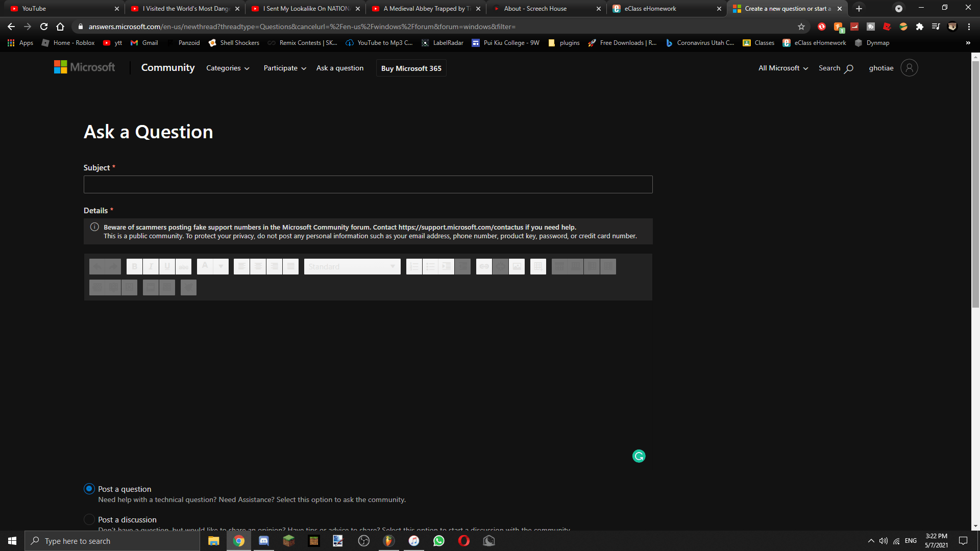Center align text in editor

[x=258, y=266]
